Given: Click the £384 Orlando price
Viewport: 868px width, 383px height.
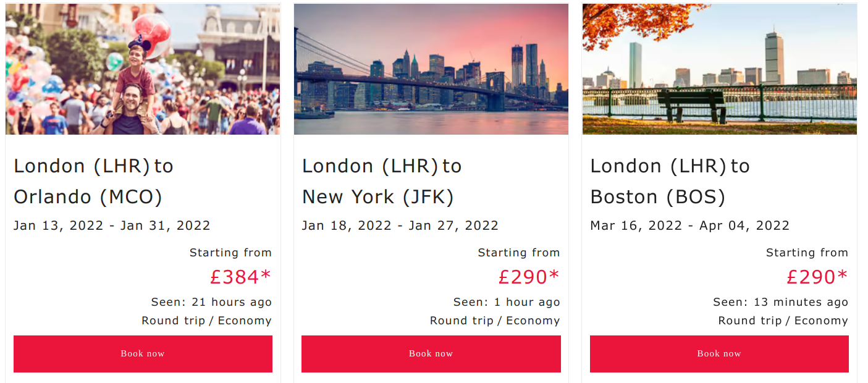Looking at the screenshot, I should click(240, 277).
